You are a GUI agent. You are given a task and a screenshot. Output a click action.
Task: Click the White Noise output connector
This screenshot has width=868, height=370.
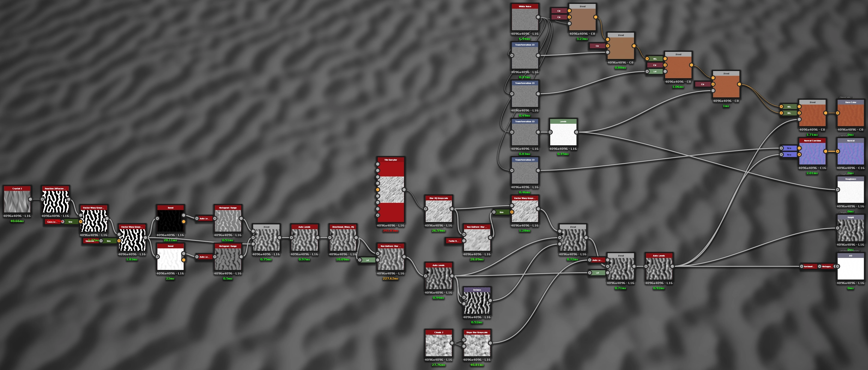[538, 17]
